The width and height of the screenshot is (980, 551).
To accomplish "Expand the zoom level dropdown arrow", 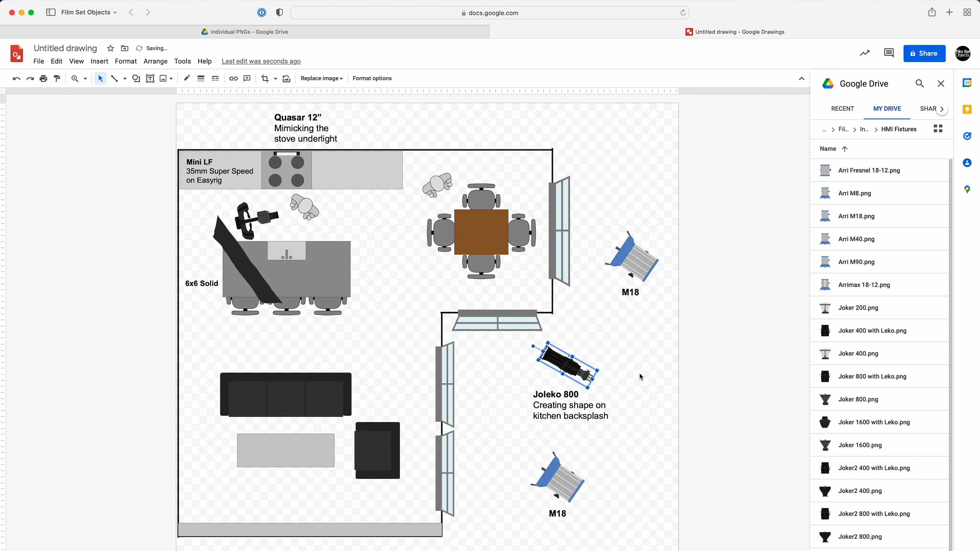I will click(x=85, y=79).
